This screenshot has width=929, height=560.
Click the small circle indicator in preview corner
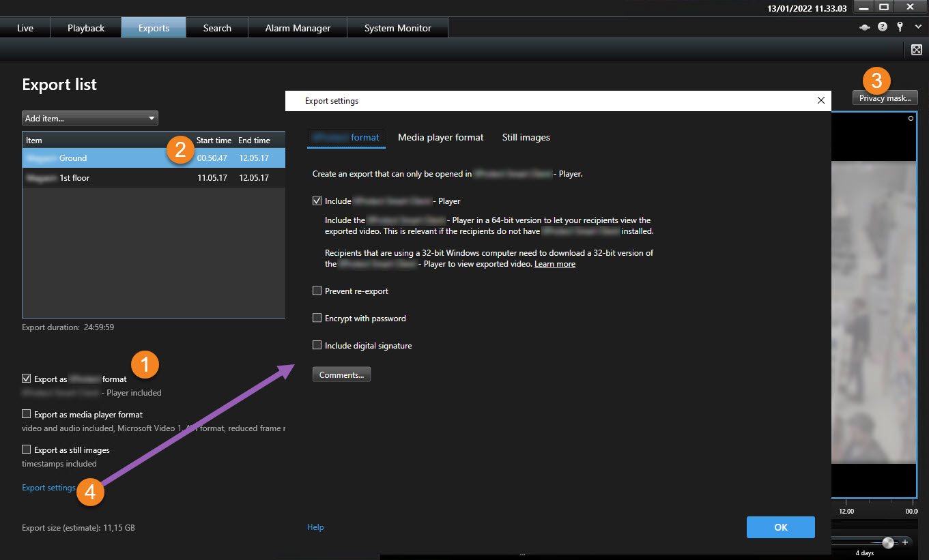tap(911, 119)
